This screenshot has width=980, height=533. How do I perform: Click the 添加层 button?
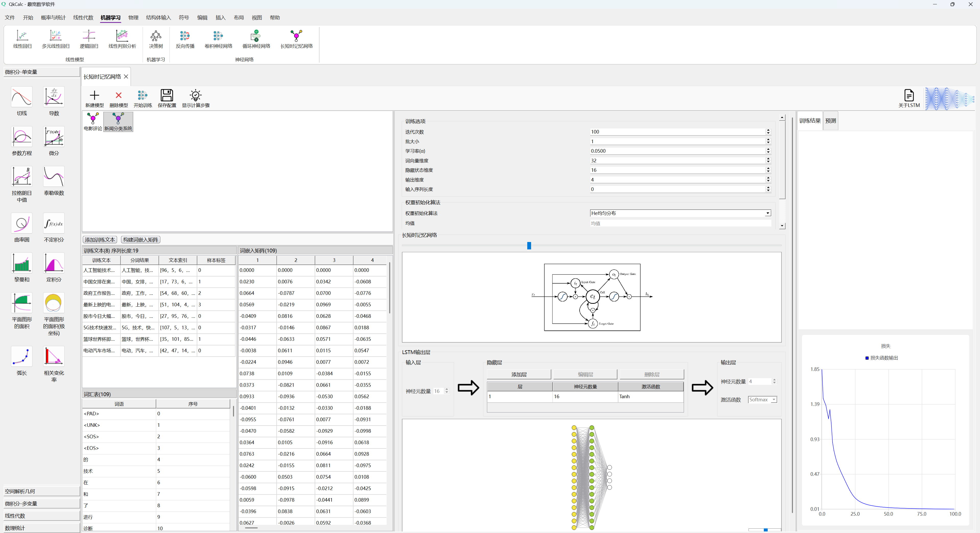[519, 374]
